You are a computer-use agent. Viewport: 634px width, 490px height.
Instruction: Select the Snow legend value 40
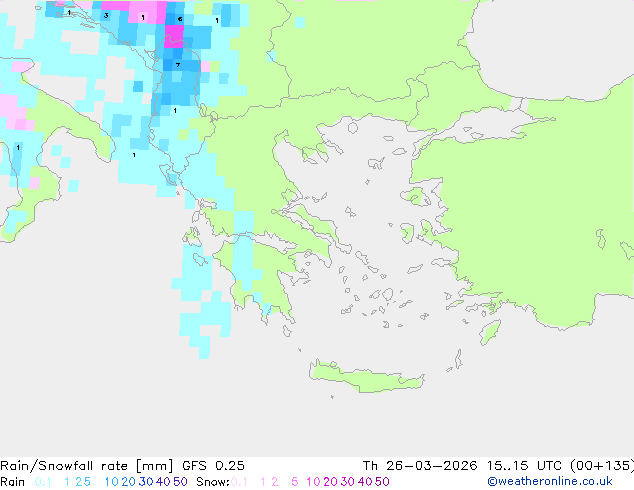[365, 482]
